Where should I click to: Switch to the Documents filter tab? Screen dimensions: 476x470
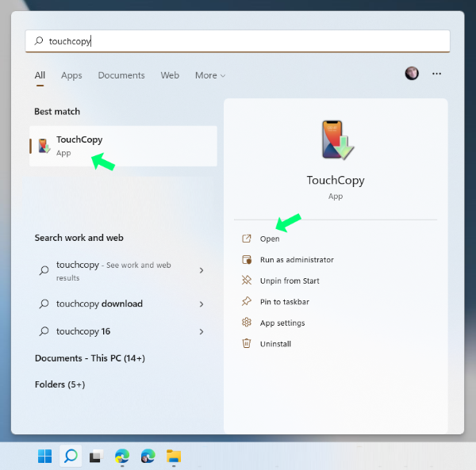(x=121, y=75)
